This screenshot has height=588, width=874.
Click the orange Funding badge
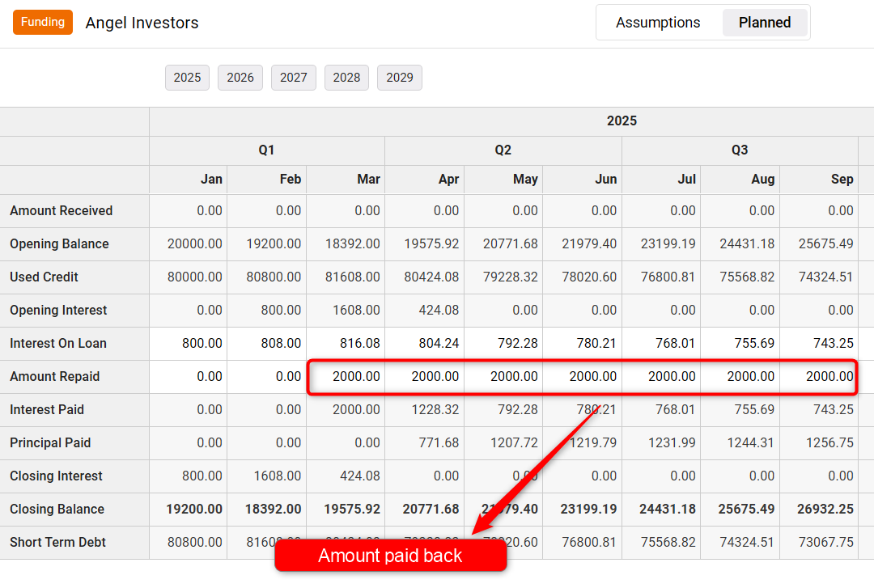[x=43, y=23]
